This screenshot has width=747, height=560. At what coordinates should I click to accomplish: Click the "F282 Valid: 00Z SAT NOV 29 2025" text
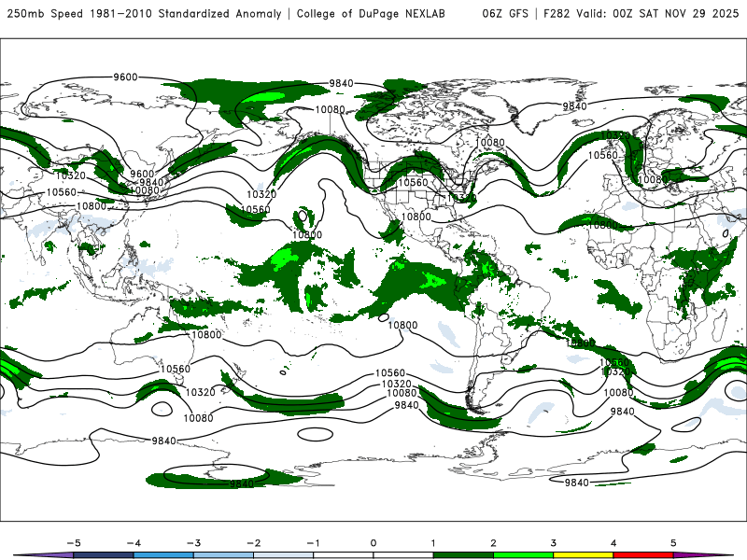[x=641, y=13]
